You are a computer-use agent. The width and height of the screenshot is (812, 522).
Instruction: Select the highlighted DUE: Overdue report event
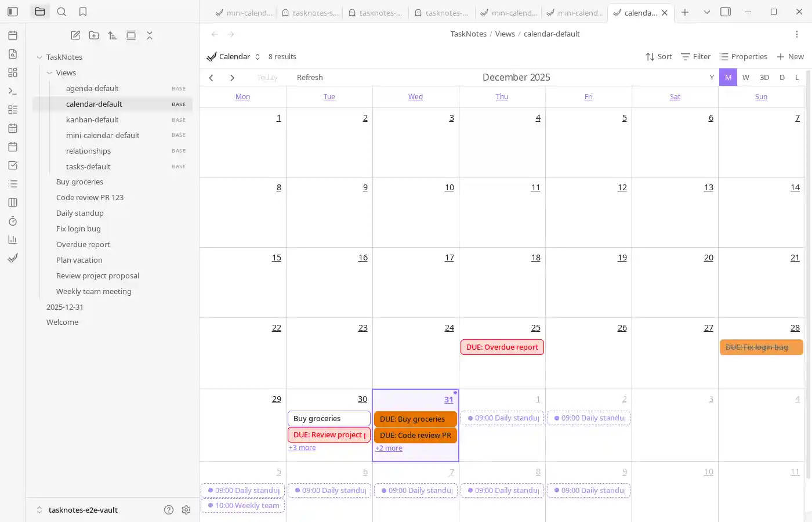pyautogui.click(x=502, y=347)
